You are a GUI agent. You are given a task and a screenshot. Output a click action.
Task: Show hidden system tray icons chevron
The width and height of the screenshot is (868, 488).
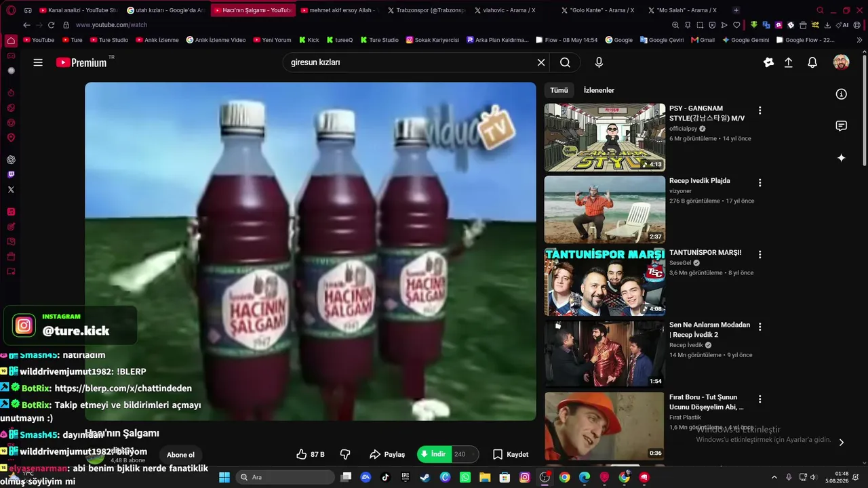click(x=774, y=477)
